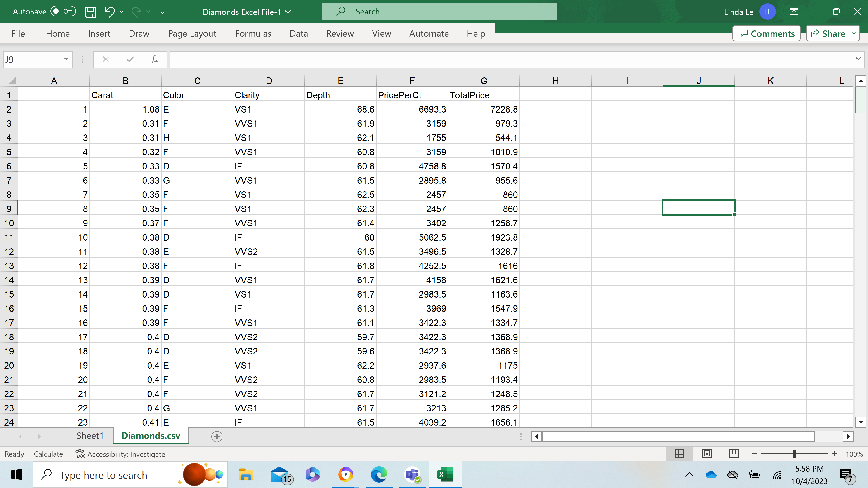Expand the Name Box dropdown arrow
This screenshot has width=868, height=488.
point(66,60)
